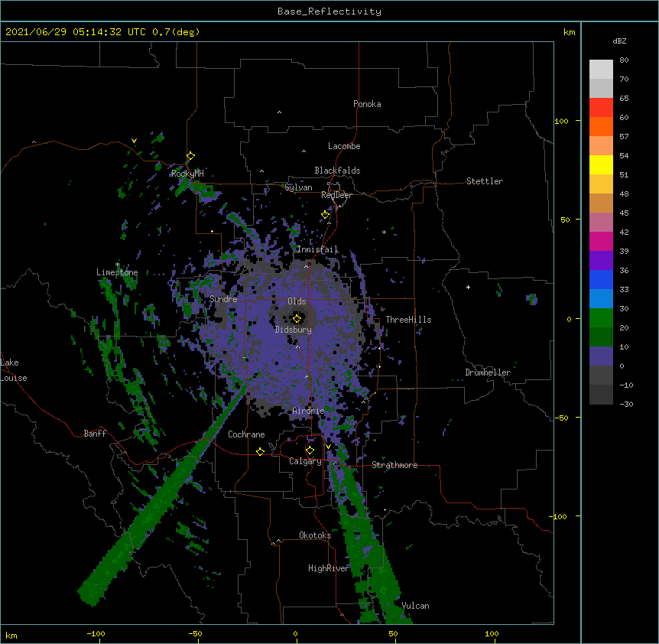Click the Innisfail city label
The height and width of the screenshot is (644, 659).
click(x=318, y=249)
